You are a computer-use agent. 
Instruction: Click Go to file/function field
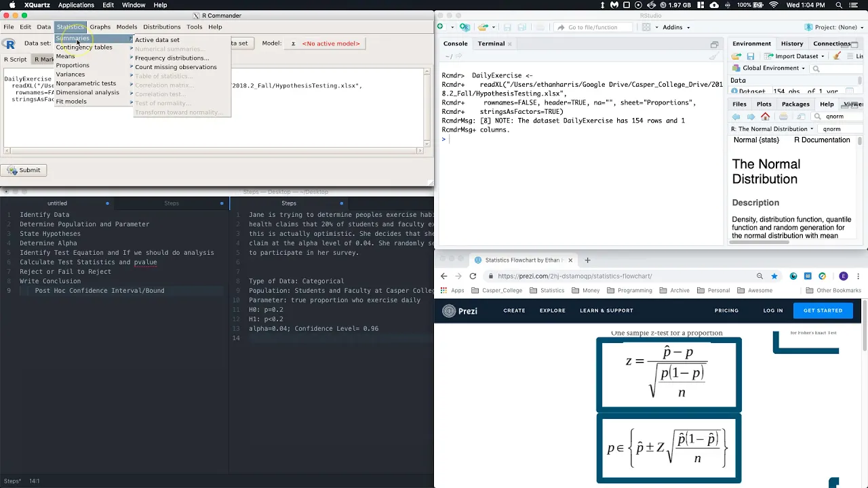(593, 27)
